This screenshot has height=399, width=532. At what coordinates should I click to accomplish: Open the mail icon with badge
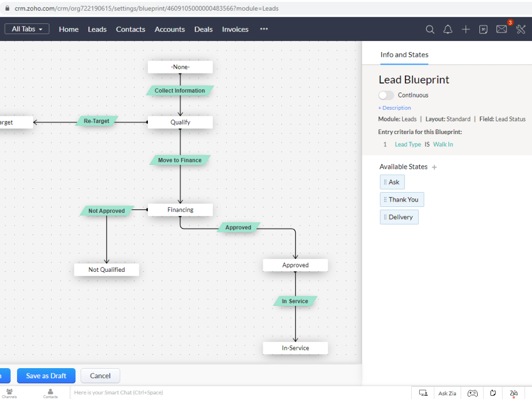click(502, 29)
